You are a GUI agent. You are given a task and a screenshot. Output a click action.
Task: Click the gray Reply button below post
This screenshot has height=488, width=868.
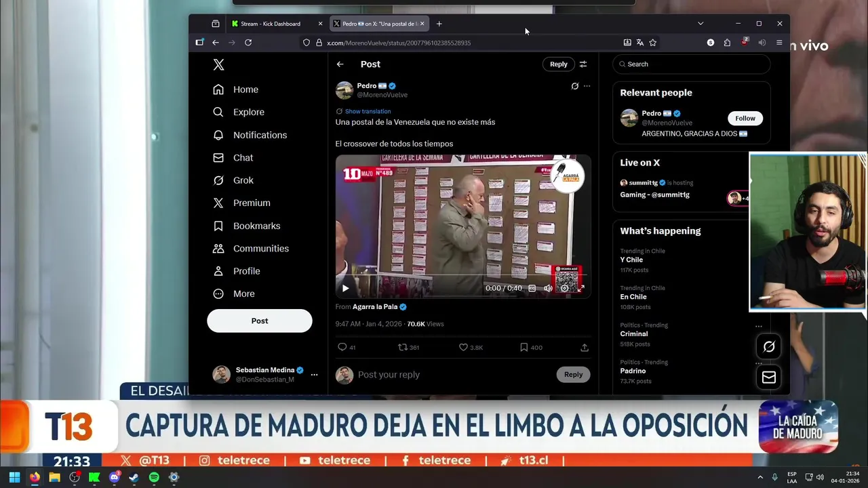tap(574, 375)
